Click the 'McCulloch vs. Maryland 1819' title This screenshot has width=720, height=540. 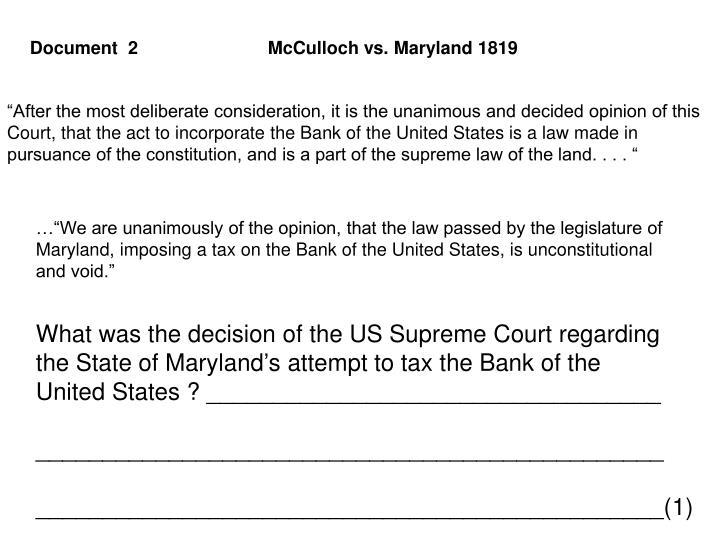pyautogui.click(x=393, y=48)
